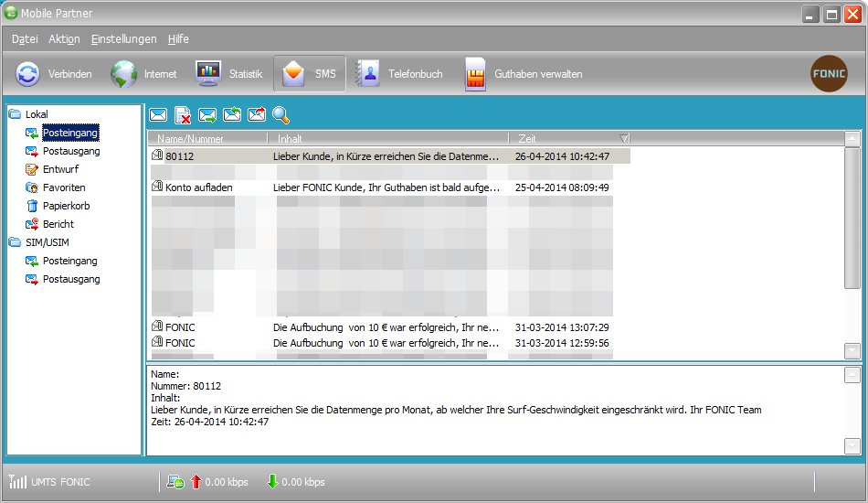Open the Papierkorb trash folder
This screenshot has width=868, height=503.
click(x=66, y=206)
